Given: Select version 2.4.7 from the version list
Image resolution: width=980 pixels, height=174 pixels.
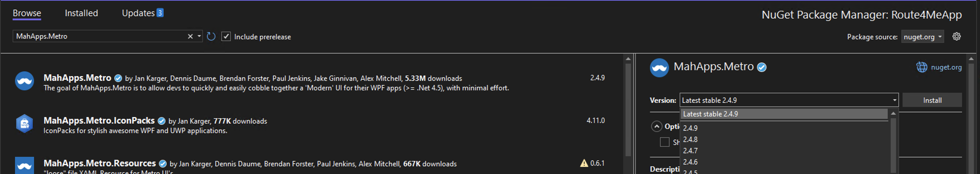Looking at the screenshot, I should pyautogui.click(x=690, y=151).
